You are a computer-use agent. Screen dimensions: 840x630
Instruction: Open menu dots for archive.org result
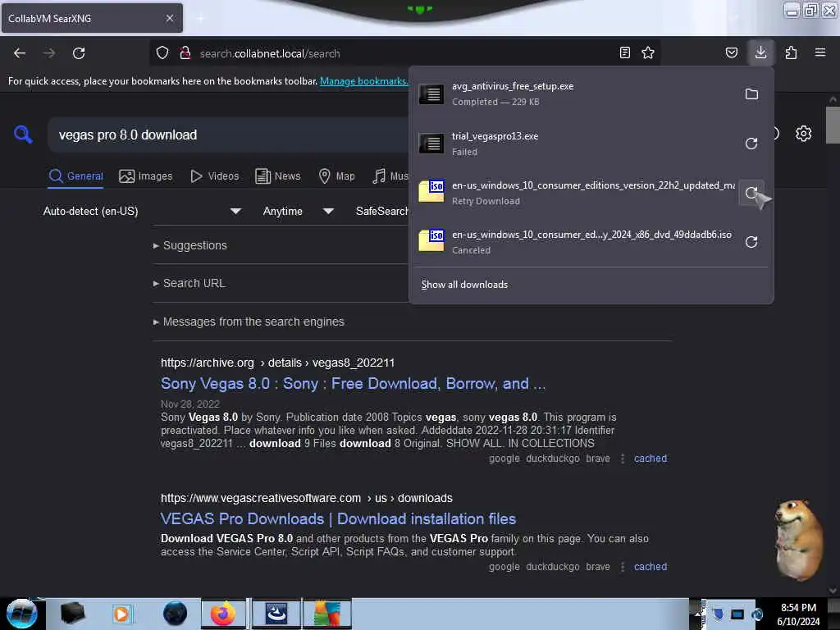(622, 459)
